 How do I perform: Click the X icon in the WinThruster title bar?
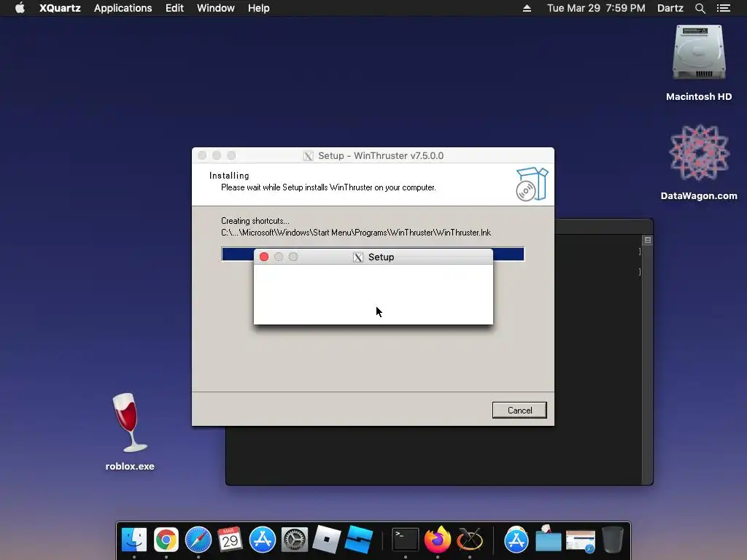pyautogui.click(x=309, y=156)
